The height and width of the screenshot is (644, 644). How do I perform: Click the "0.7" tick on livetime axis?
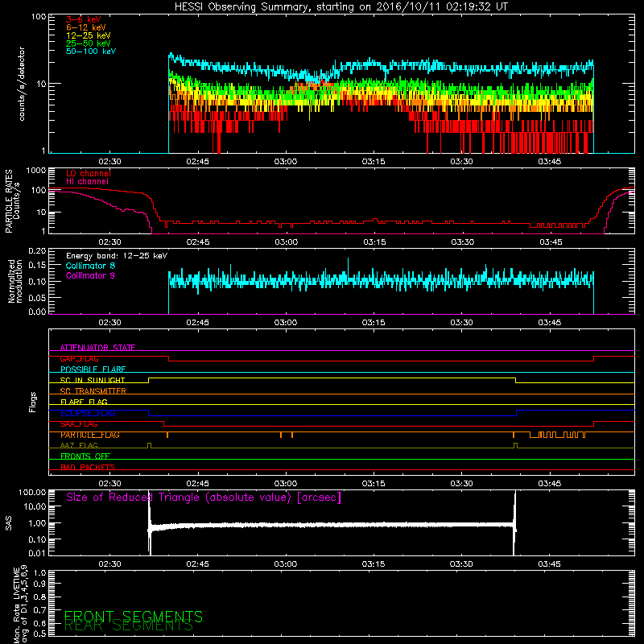click(x=39, y=610)
